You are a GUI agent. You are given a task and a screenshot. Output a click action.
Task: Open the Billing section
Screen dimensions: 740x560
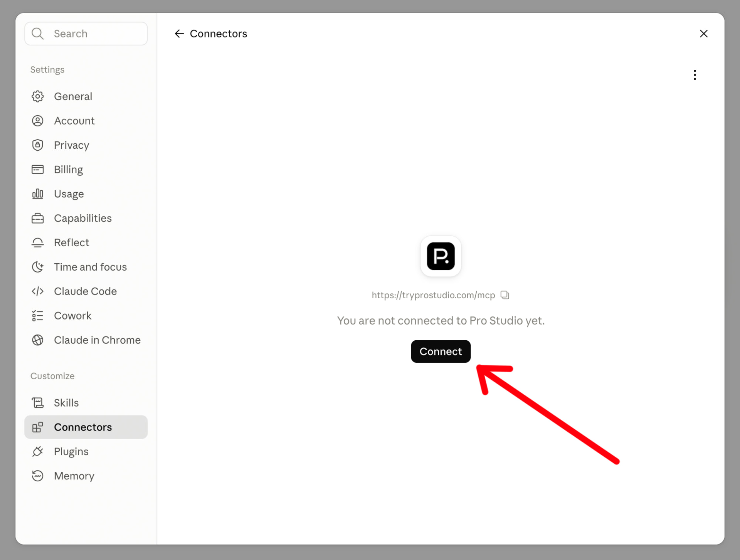[86, 170]
